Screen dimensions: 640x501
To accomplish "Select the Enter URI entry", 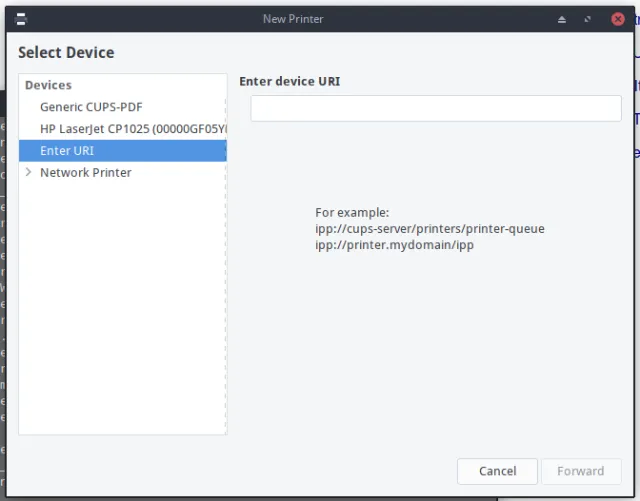I will (x=122, y=151).
